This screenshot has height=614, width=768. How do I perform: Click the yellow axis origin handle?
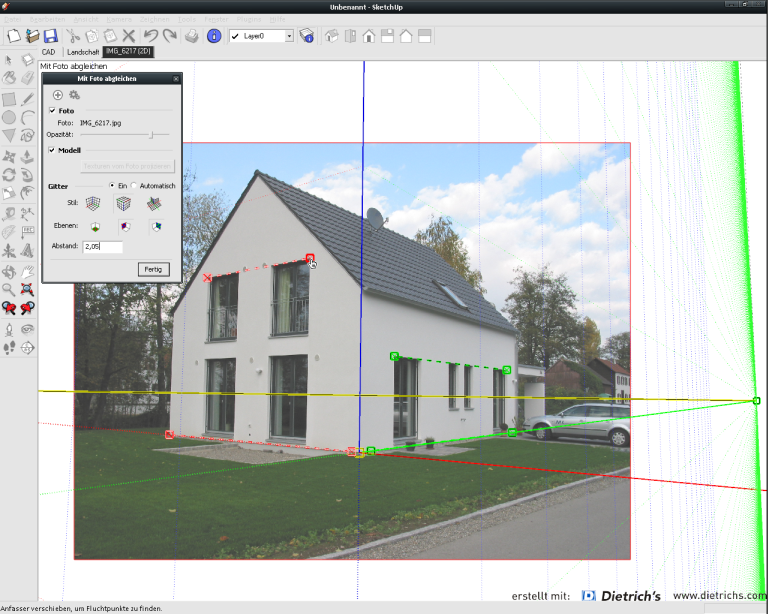360,453
